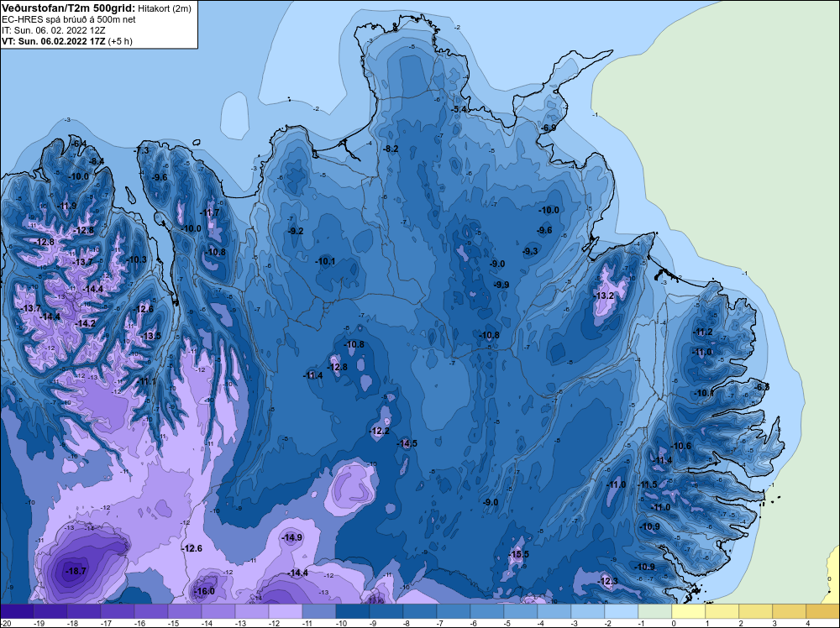
Task: Click the -18.7 temperature label
Action: (76, 571)
